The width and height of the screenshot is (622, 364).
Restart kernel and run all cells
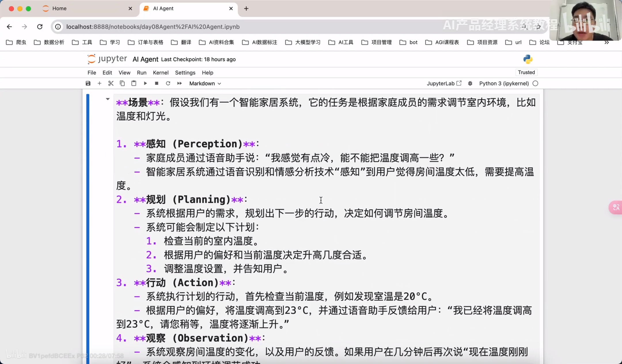[x=179, y=84]
